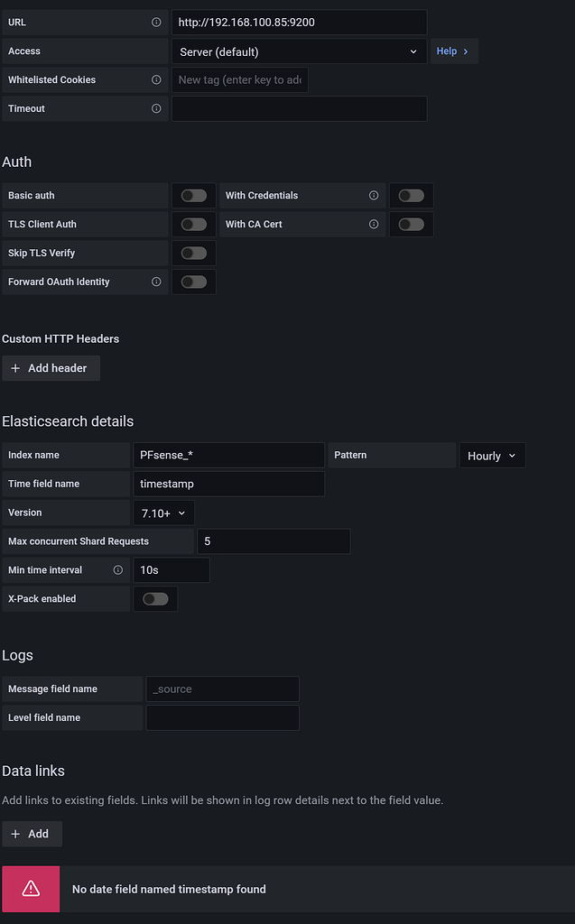This screenshot has height=924, width=575.
Task: Click the warning icon in the timestamp error banner
Action: 31,889
